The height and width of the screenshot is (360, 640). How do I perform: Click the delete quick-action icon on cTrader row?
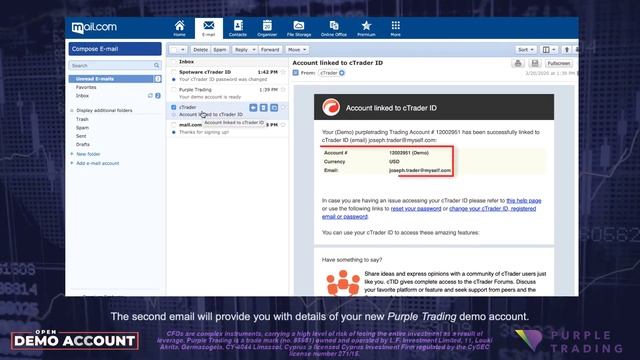point(264,107)
